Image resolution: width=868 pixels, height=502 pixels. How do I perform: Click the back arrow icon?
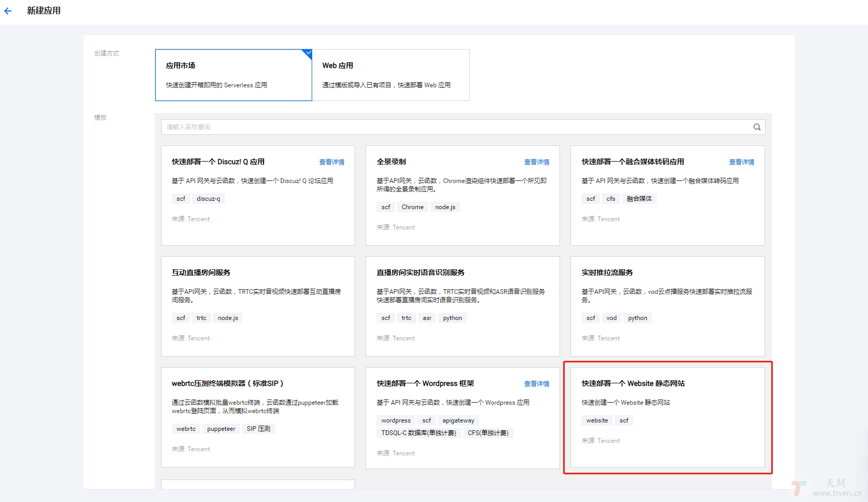pos(8,11)
